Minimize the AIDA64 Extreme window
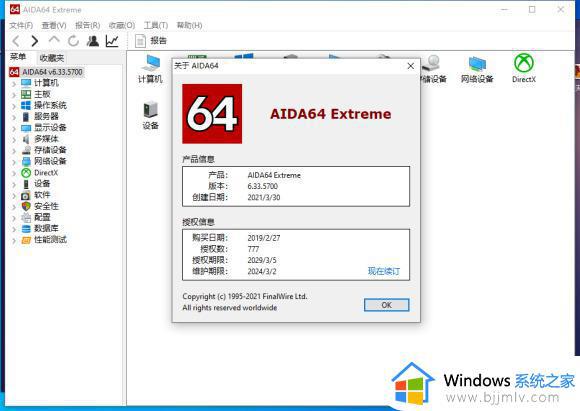The height and width of the screenshot is (411, 580). [x=504, y=9]
